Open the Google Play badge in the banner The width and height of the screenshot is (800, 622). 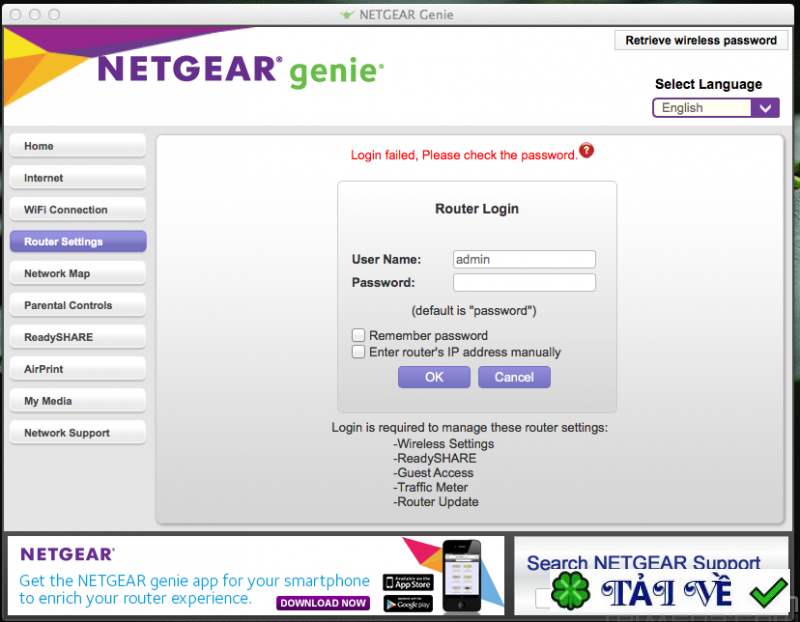click(408, 604)
